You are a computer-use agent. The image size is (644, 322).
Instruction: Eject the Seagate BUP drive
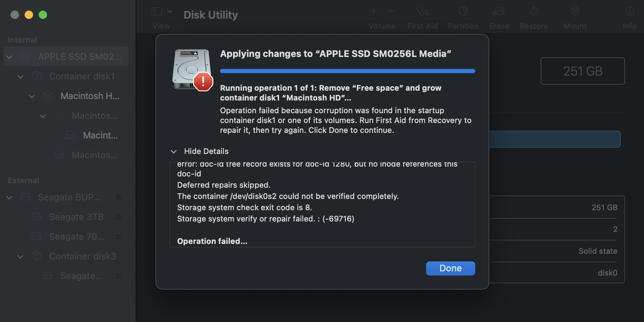(x=118, y=197)
